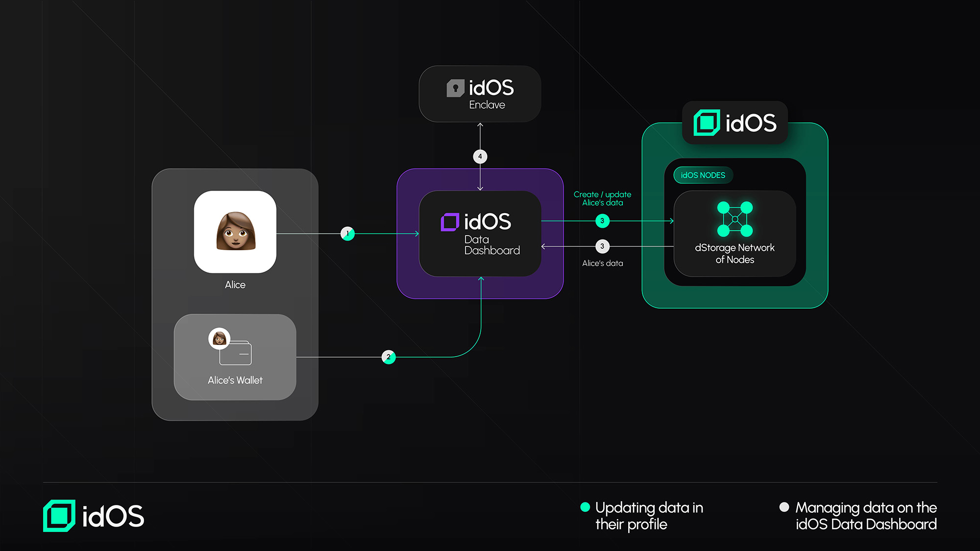Select step 4 marker below idOS Enclave

tap(480, 157)
